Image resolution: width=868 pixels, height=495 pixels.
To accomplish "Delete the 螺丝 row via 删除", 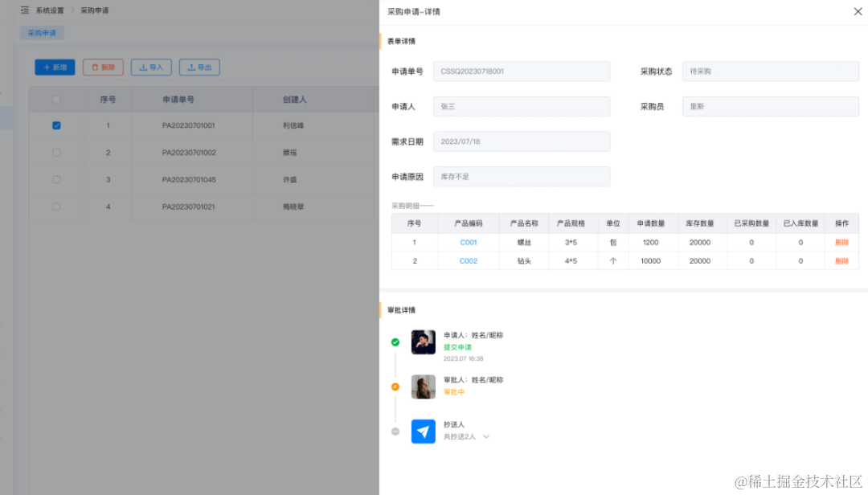I will pyautogui.click(x=841, y=243).
